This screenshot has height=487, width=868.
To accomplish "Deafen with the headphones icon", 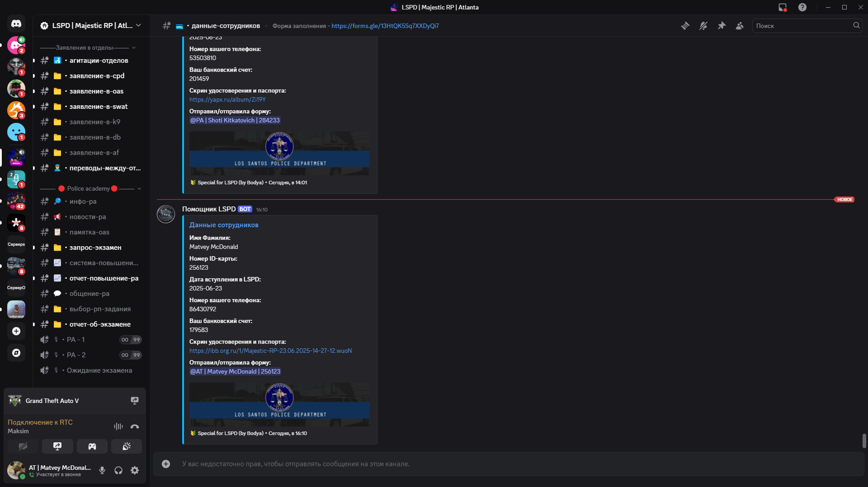I will [x=118, y=470].
